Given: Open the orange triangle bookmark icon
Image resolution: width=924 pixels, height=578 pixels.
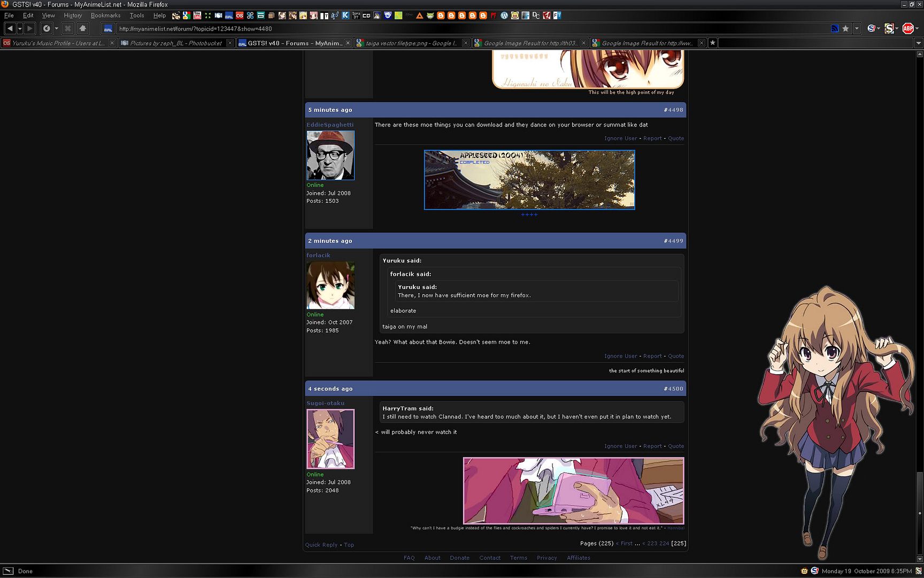Looking at the screenshot, I should coord(420,16).
